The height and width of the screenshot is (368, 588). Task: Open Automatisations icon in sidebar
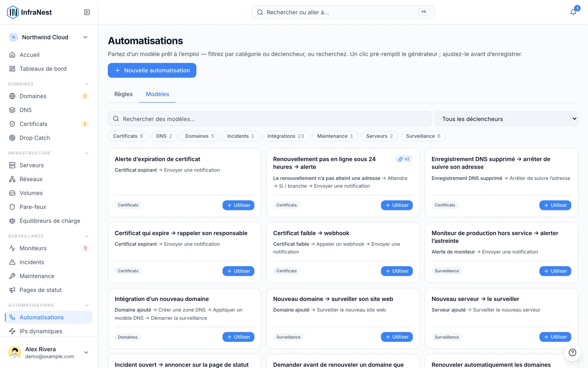tap(12, 317)
